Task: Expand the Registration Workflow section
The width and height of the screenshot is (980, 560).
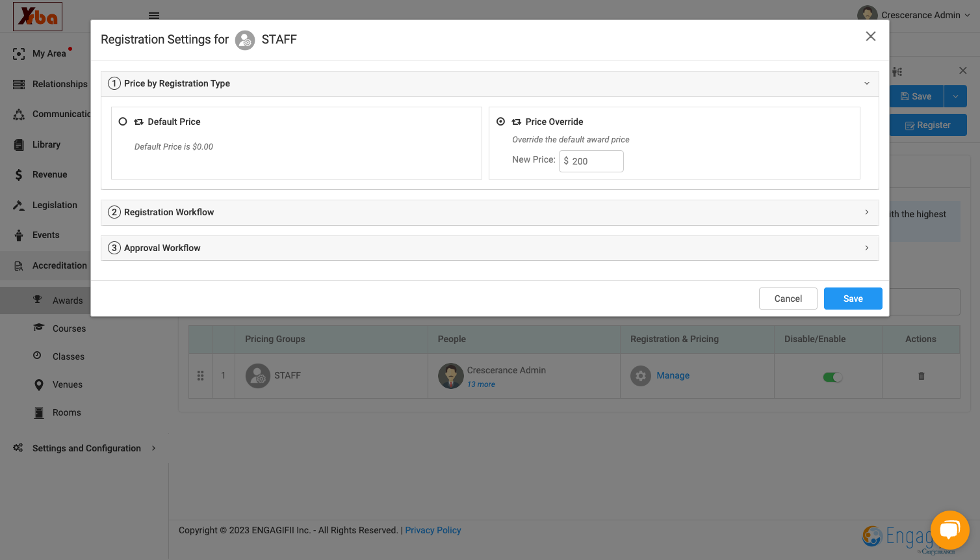Action: (489, 212)
